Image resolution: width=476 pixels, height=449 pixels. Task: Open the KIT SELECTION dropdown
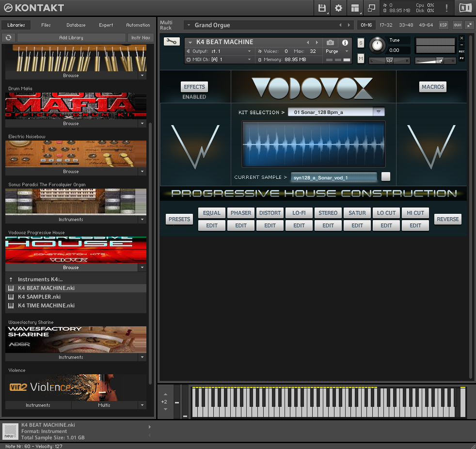336,112
